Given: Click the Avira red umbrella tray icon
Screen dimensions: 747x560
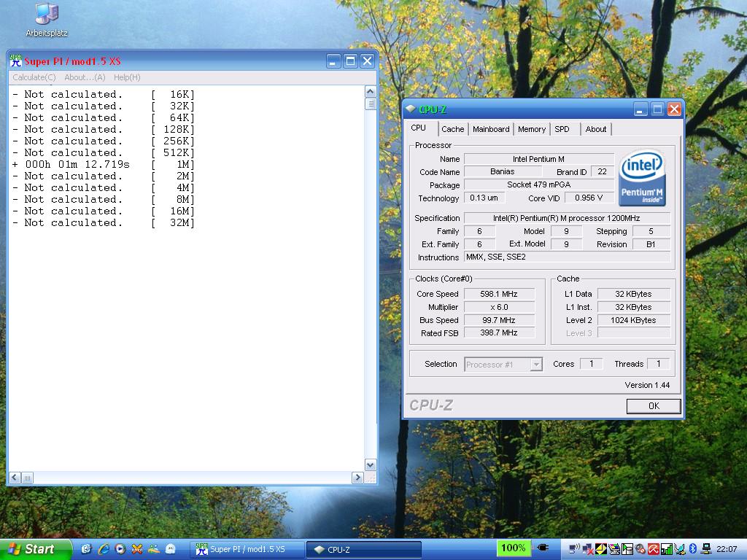Looking at the screenshot, I should coord(654,549).
